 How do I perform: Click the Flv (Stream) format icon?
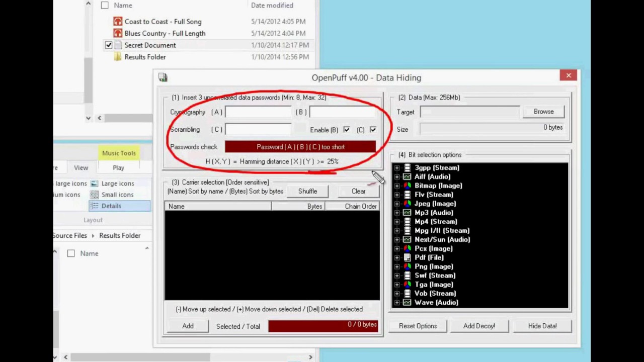tap(407, 195)
